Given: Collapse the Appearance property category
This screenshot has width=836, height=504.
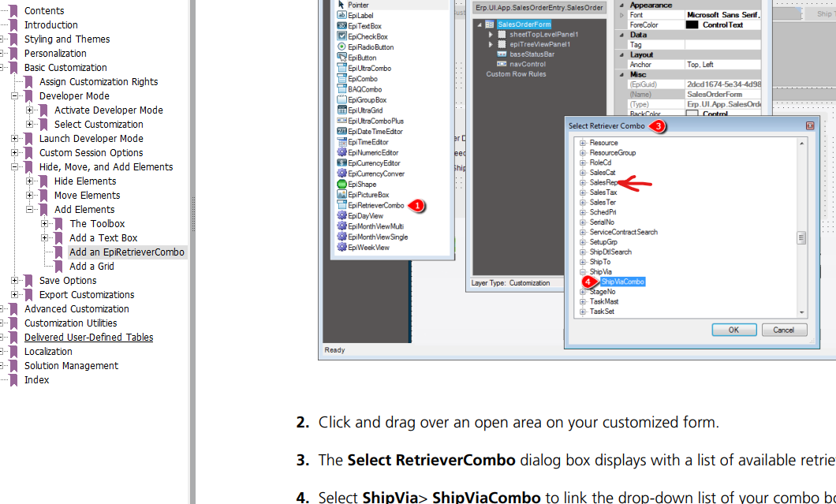Looking at the screenshot, I should 621,5.
